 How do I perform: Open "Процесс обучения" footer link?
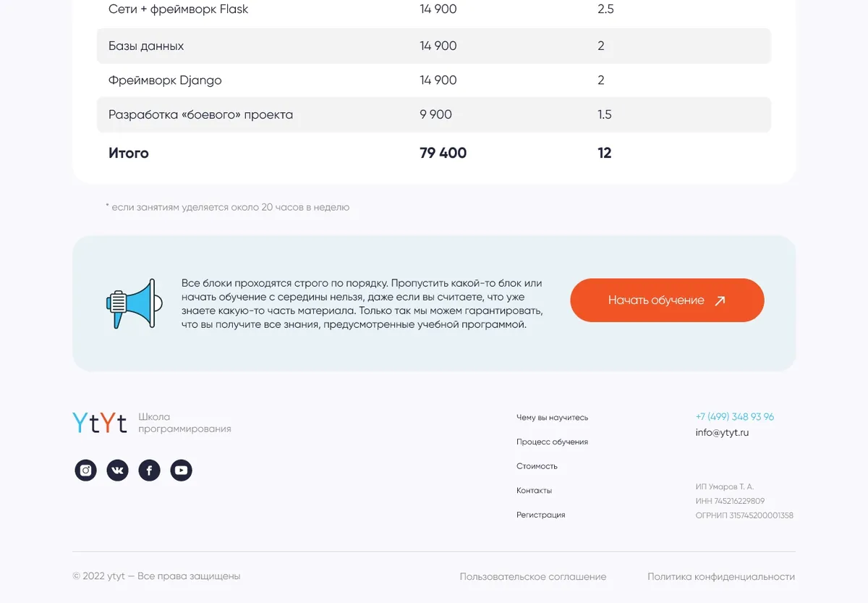pos(552,442)
